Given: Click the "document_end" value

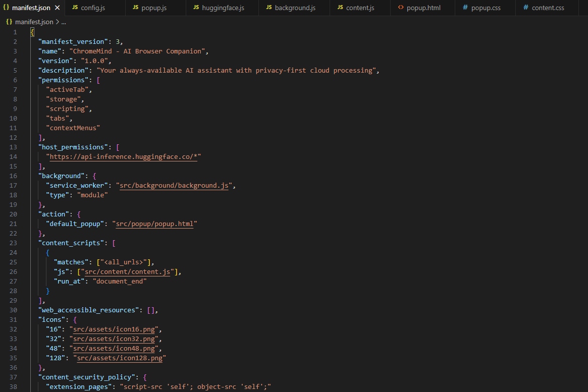Looking at the screenshot, I should (x=120, y=281).
